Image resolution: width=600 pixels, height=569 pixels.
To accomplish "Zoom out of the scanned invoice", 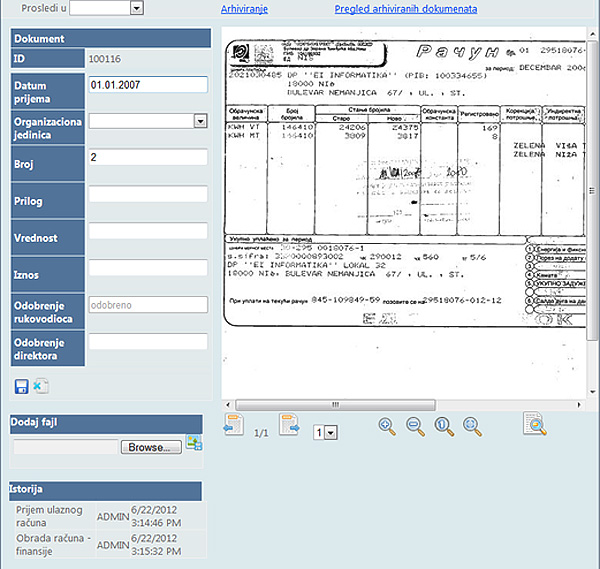I will tap(416, 426).
